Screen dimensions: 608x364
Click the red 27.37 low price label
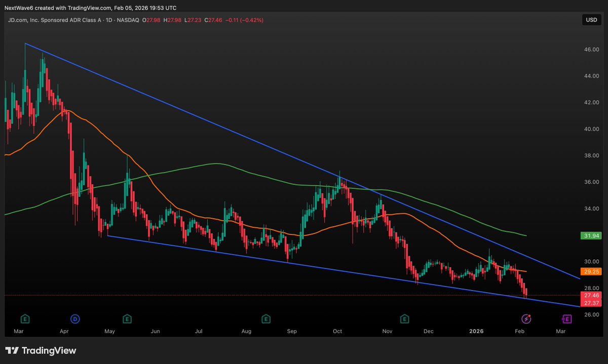click(591, 303)
